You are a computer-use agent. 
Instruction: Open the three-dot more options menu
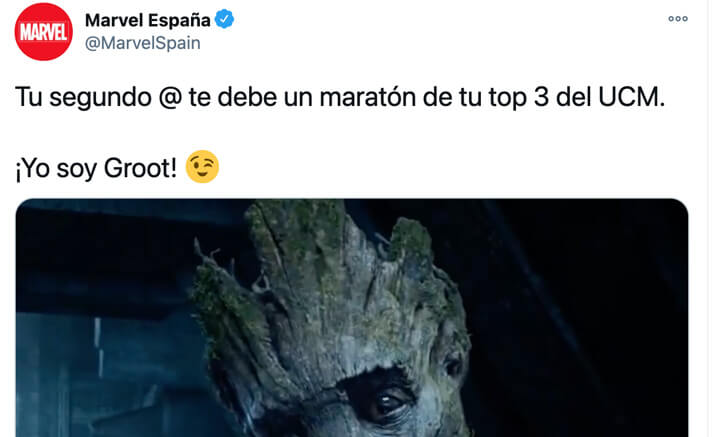coord(678,19)
